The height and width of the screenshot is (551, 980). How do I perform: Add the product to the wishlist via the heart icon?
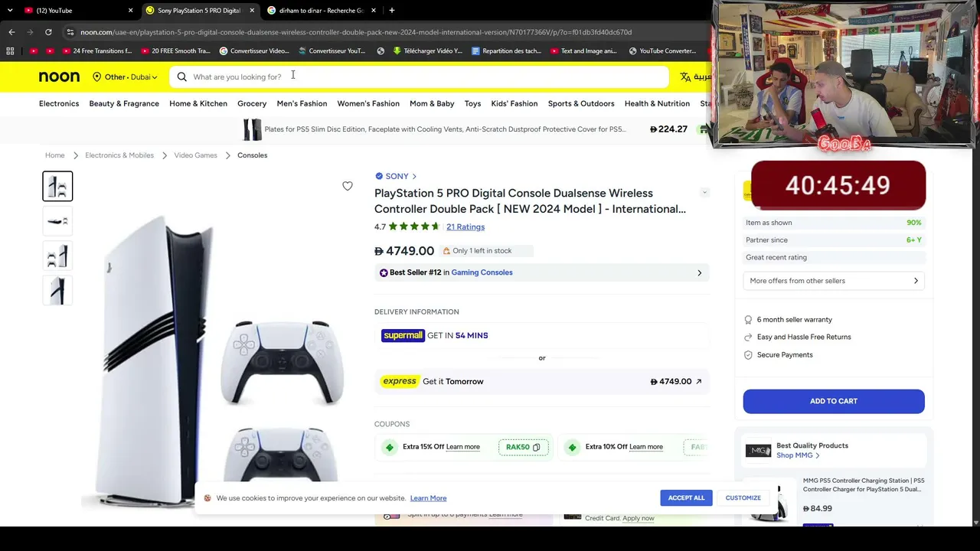348,186
